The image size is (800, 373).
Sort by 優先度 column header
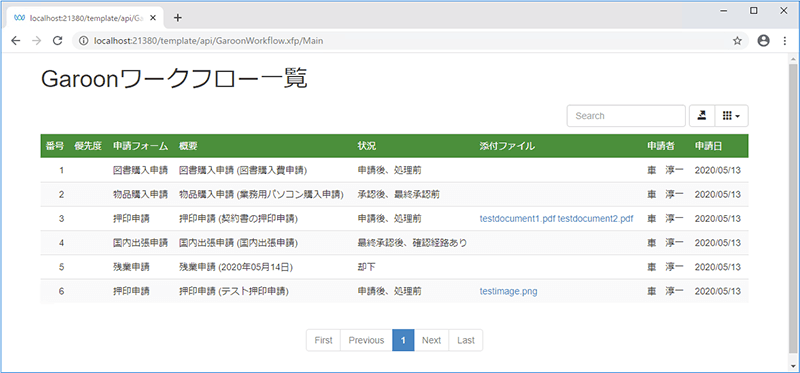point(88,146)
